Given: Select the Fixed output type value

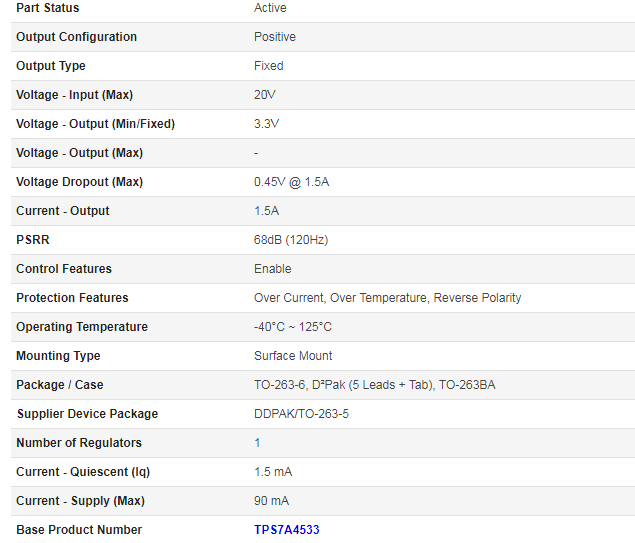Looking at the screenshot, I should (x=268, y=66).
